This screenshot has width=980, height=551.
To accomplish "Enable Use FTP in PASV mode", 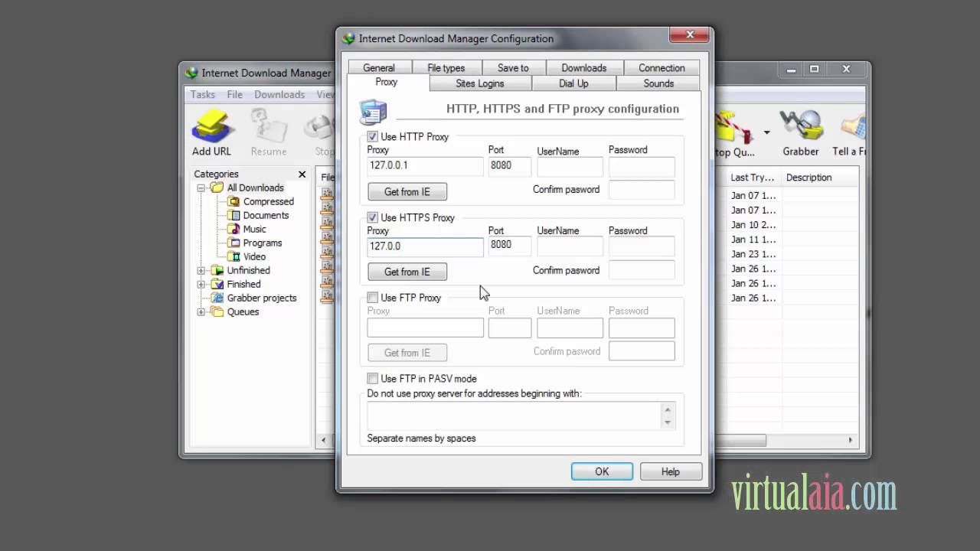I will point(373,378).
